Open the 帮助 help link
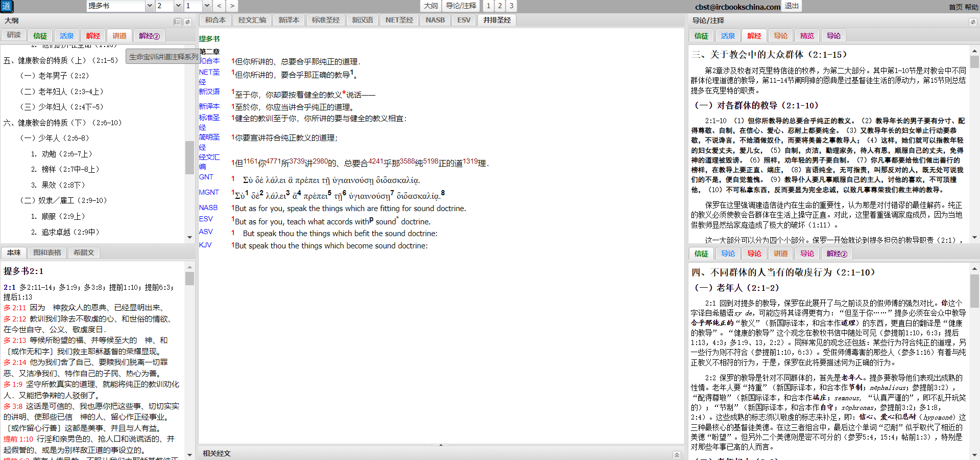This screenshot has width=980, height=460. pyautogui.click(x=971, y=7)
